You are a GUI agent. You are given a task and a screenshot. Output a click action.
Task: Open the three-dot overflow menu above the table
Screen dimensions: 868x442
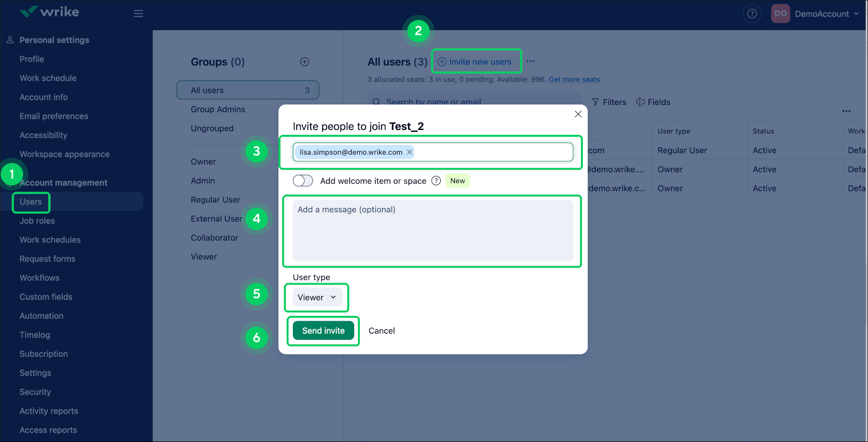pos(846,111)
